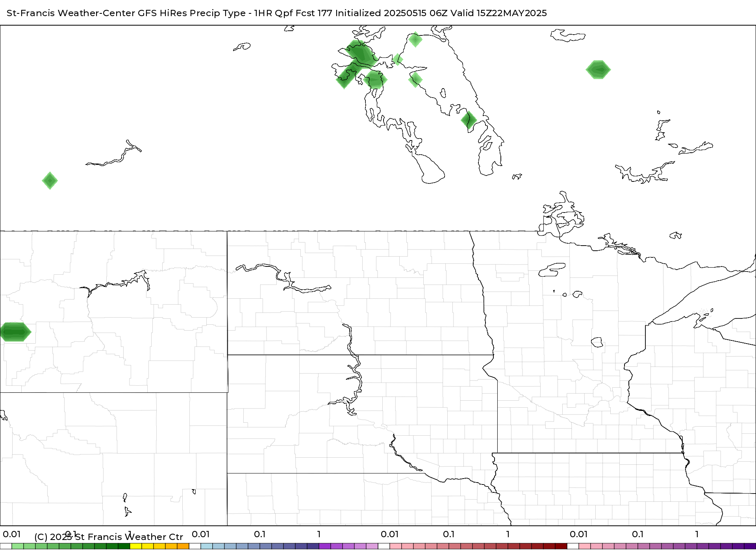Click the orange legend swatch
Screen dimensions: 756x551
[x=183, y=546]
